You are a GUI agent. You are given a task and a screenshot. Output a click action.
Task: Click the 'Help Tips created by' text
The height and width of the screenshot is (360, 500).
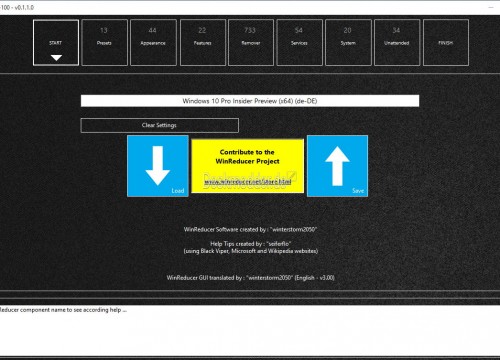(250, 244)
